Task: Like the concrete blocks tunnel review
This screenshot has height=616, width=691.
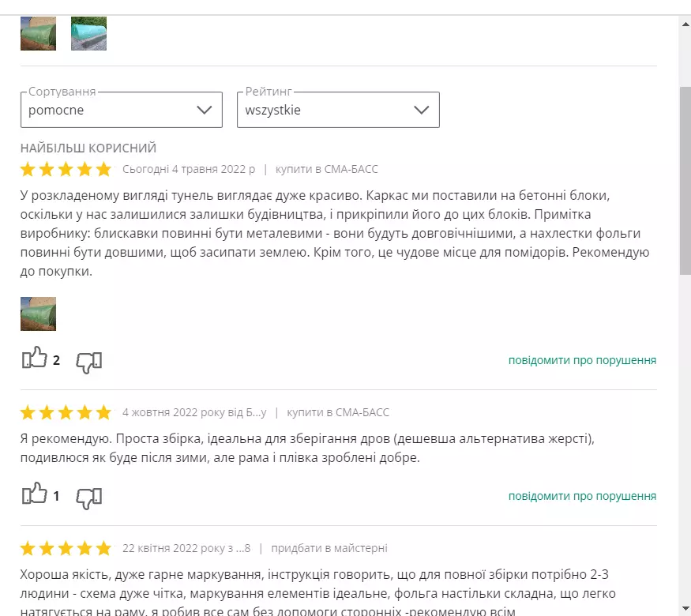Action: pos(35,358)
